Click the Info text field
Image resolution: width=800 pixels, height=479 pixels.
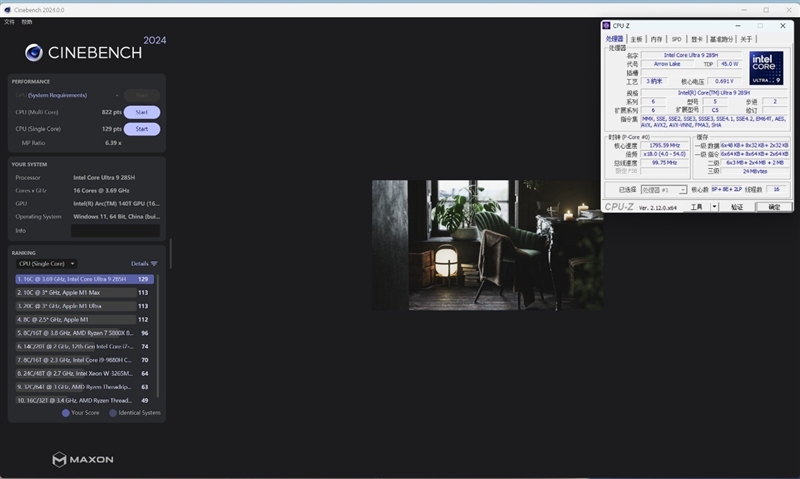tap(115, 230)
